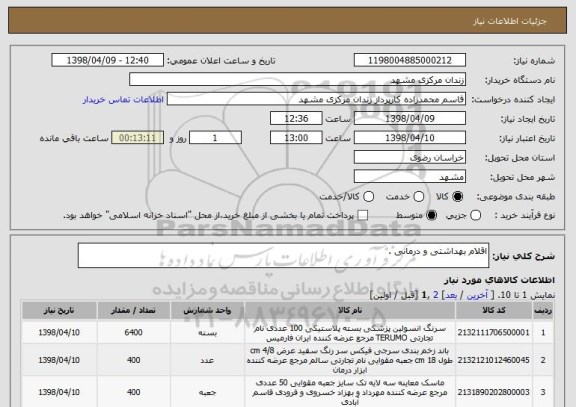Select the کالا/خدمت radio button
The height and width of the screenshot is (407, 576).
(x=368, y=197)
